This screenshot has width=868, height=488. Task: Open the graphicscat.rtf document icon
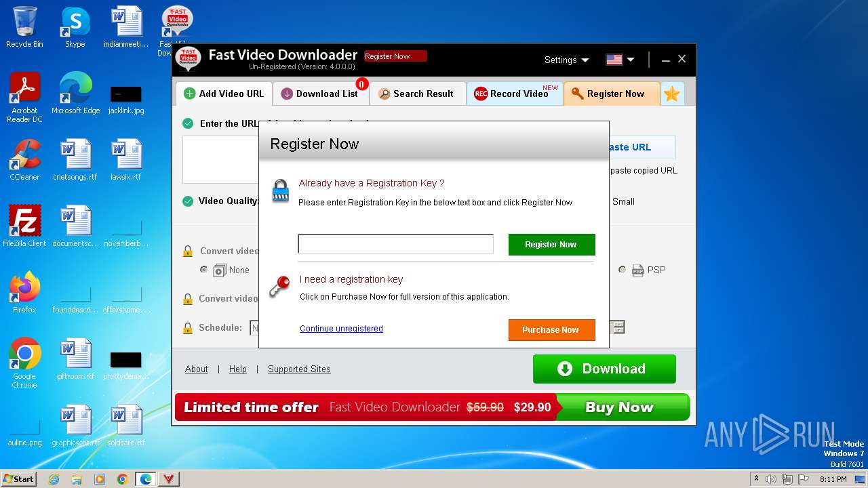(x=75, y=425)
